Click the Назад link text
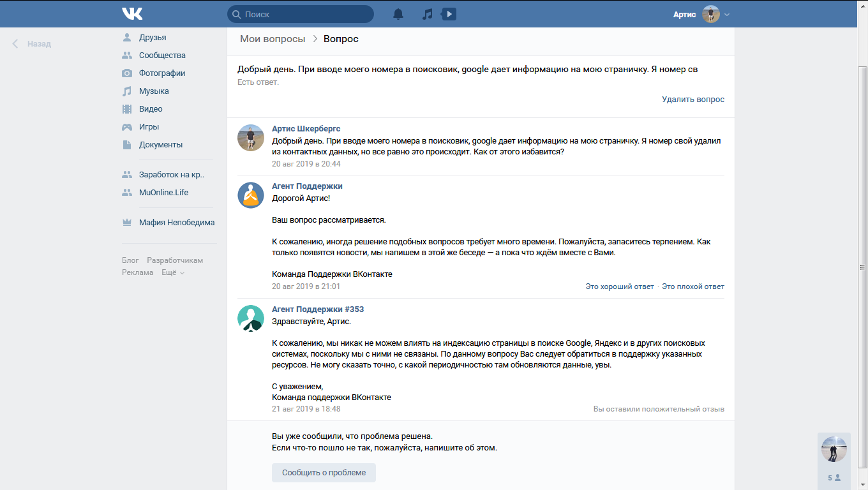The height and width of the screenshot is (490, 868). pos(39,44)
